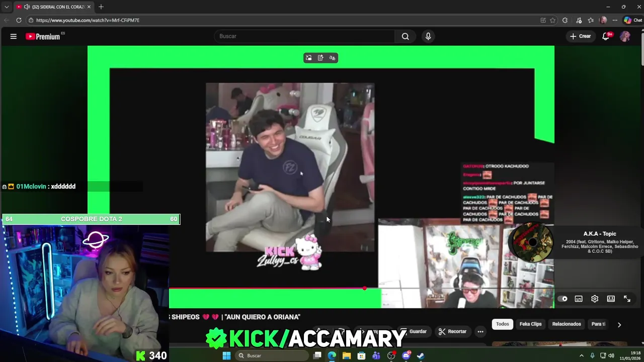This screenshot has height=362, width=644.
Task: Click the translate overlay icon above the video
Action: pyautogui.click(x=332, y=58)
